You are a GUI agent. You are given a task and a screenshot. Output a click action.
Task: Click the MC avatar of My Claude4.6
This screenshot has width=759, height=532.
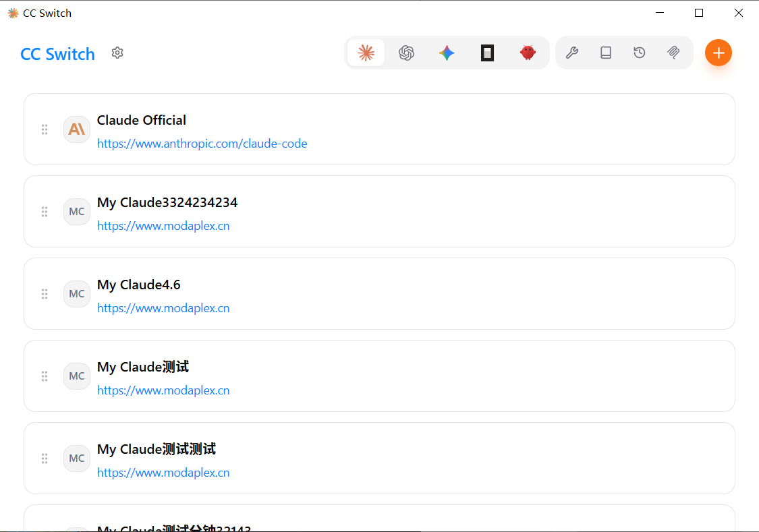[x=76, y=293]
